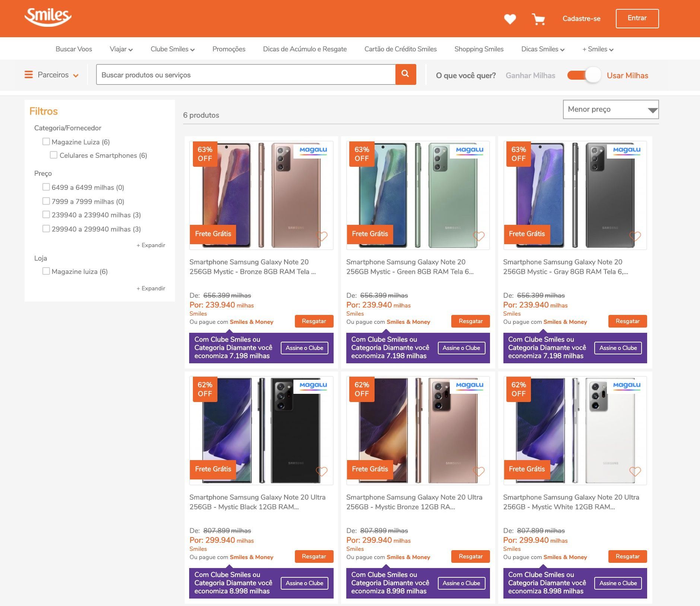Click Assine o Clube under Mystic Green phone
Image resolution: width=700 pixels, height=606 pixels.
pos(461,348)
